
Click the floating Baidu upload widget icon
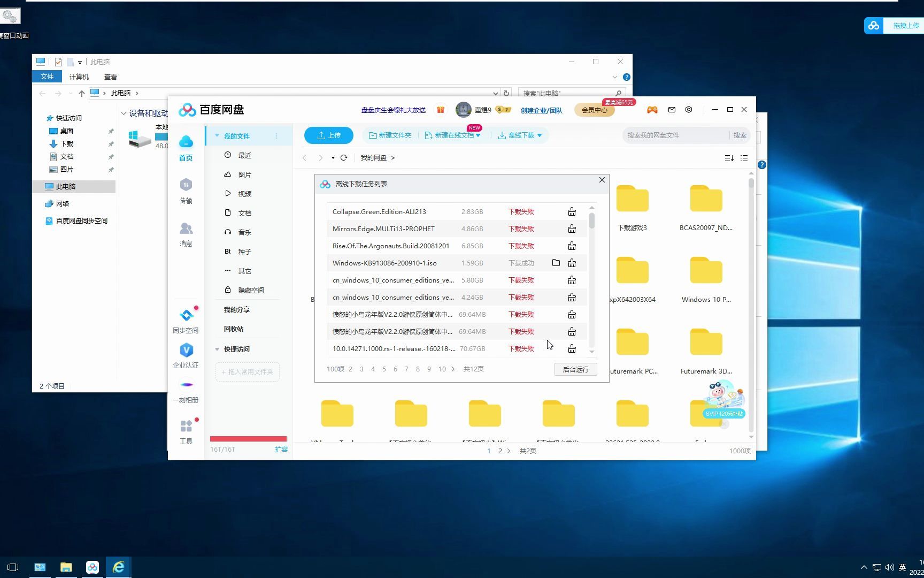tap(874, 26)
